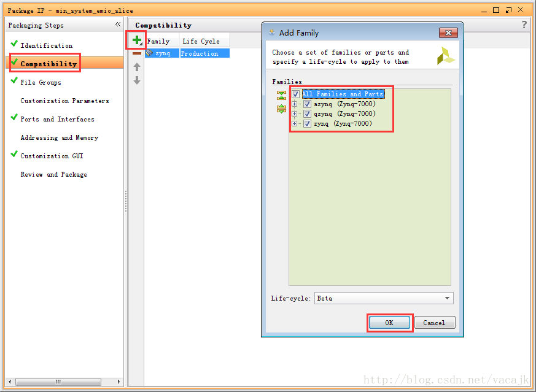Click the expand all families icon
Viewport: 536px width, 392px height.
281,109
